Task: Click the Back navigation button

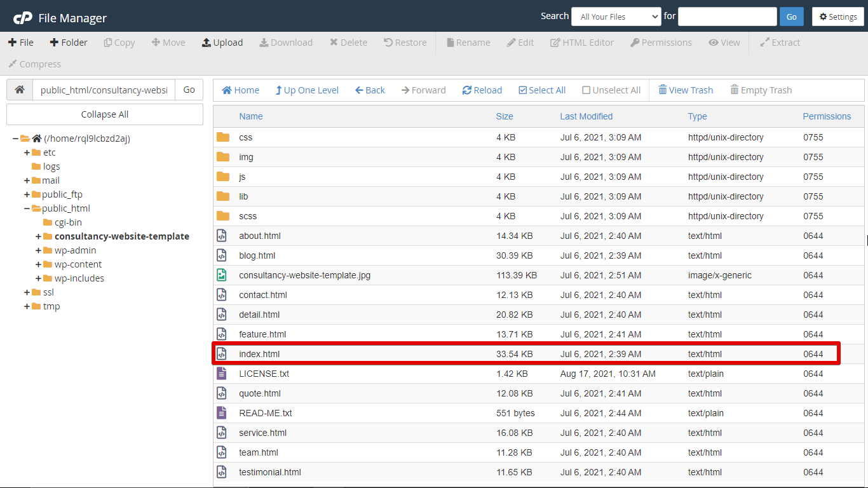Action: 370,90
